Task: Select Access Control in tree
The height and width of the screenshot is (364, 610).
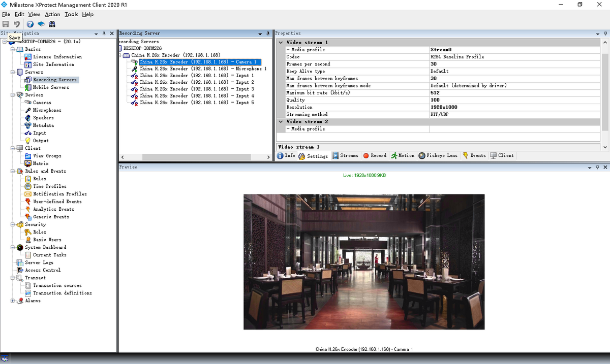Action: [43, 270]
